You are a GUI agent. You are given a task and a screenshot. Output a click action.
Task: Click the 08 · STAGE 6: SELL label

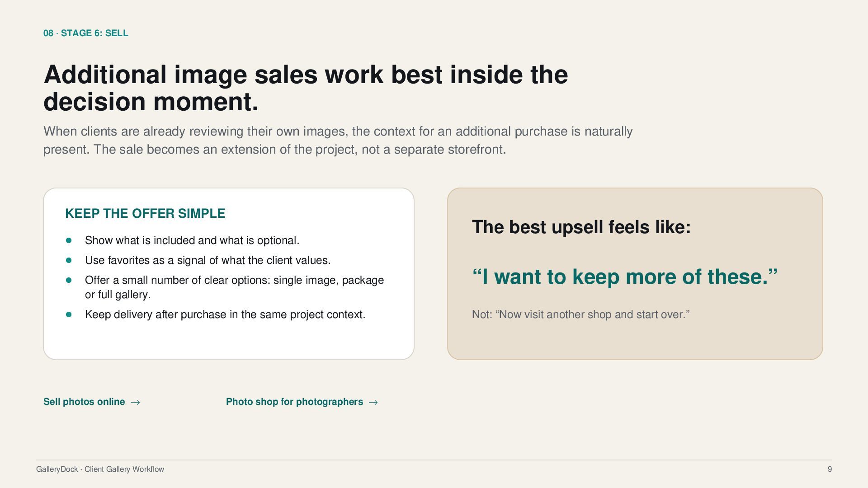[86, 33]
